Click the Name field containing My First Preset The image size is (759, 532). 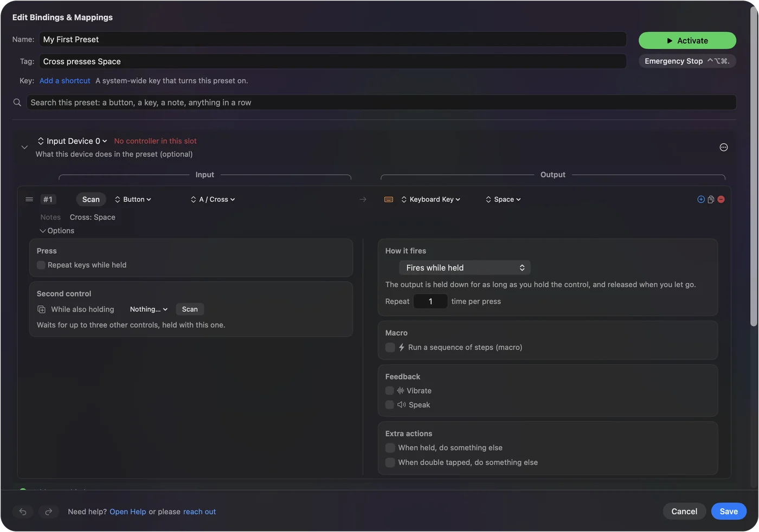[x=333, y=40]
